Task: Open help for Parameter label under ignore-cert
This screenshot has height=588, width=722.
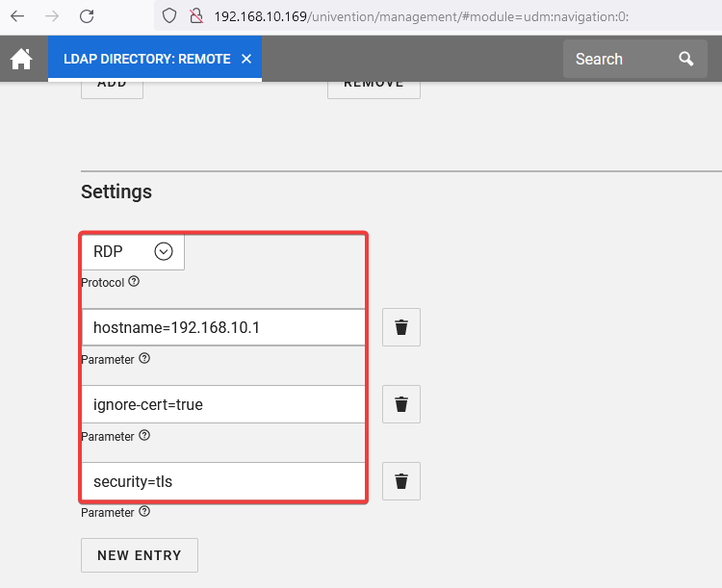Action: (144, 436)
